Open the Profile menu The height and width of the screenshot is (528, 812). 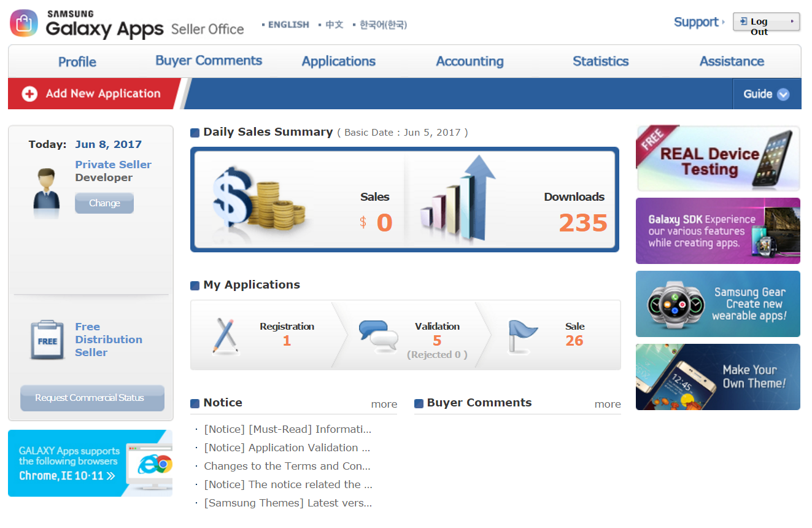[77, 61]
